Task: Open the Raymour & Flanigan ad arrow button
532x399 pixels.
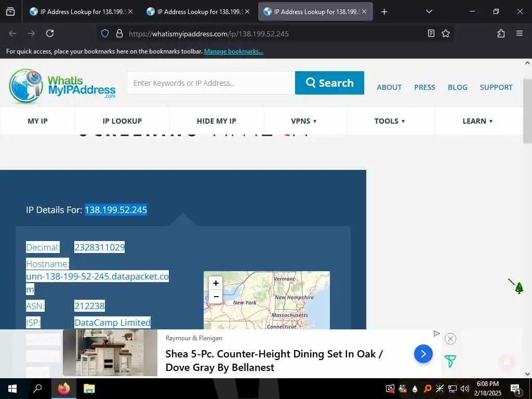Action: (x=423, y=354)
